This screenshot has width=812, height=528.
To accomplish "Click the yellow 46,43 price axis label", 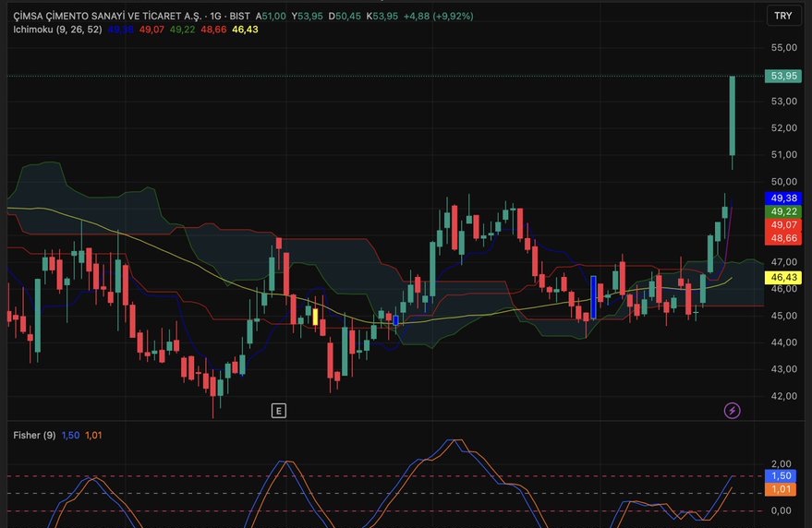I will coord(783,278).
